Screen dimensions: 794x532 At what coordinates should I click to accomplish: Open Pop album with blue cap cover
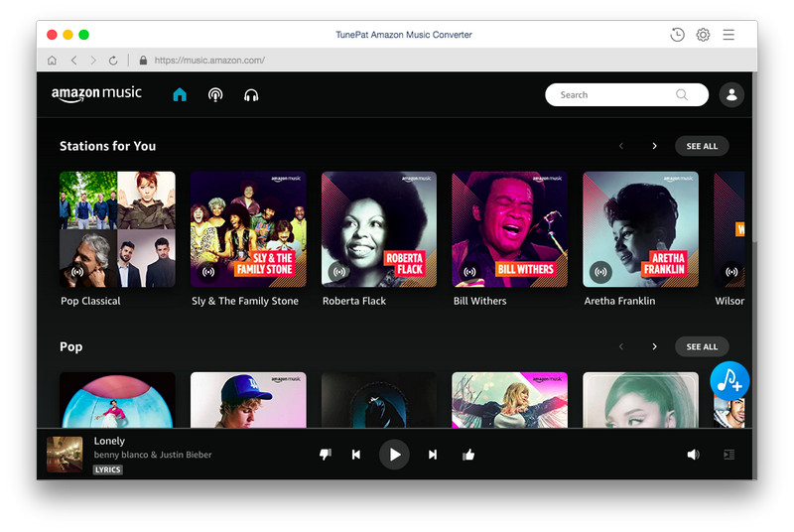[248, 400]
